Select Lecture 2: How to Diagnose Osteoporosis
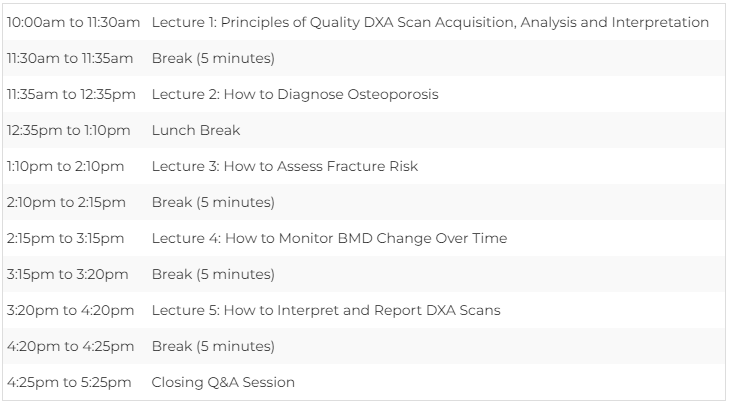This screenshot has height=405, width=730. (295, 94)
